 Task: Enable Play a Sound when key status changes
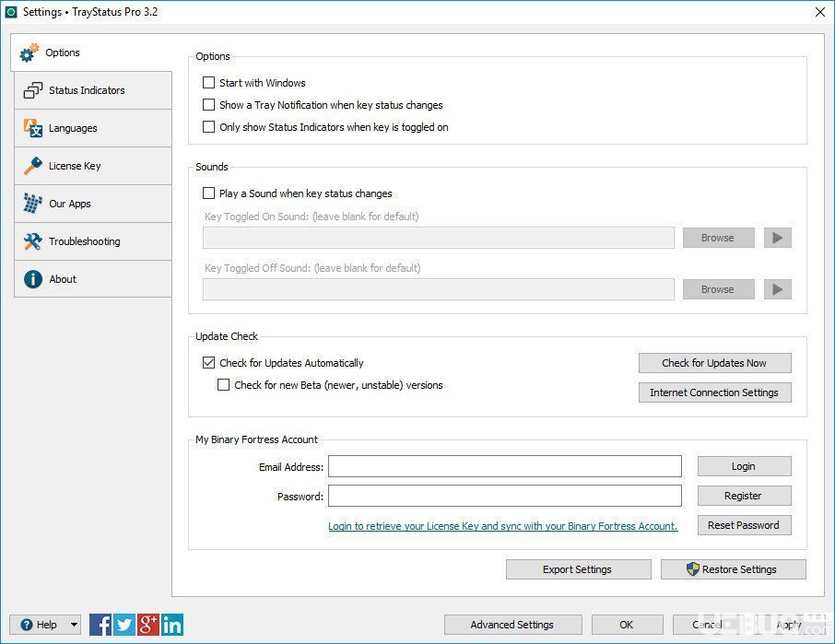[x=208, y=193]
